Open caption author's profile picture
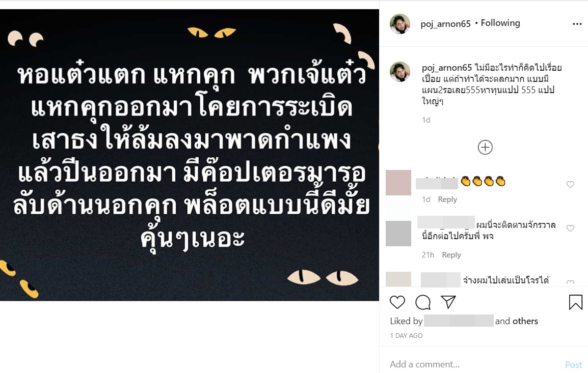588x373 pixels. click(400, 72)
